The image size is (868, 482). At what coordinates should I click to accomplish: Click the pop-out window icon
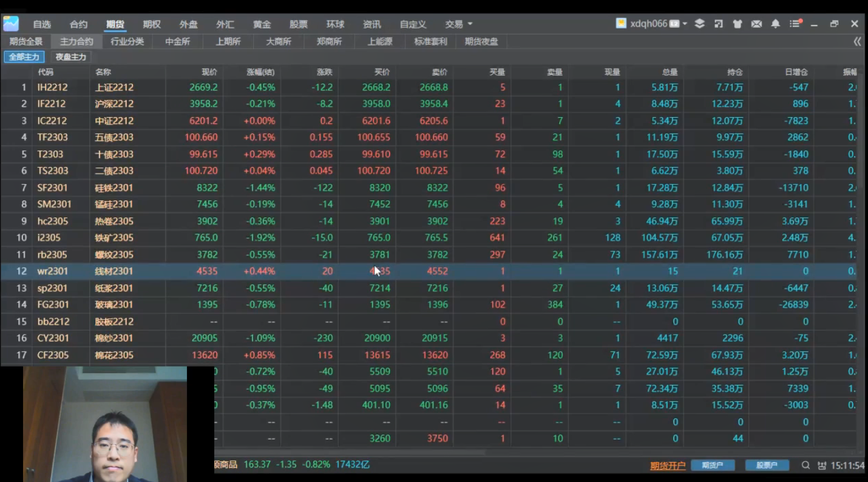click(x=719, y=24)
